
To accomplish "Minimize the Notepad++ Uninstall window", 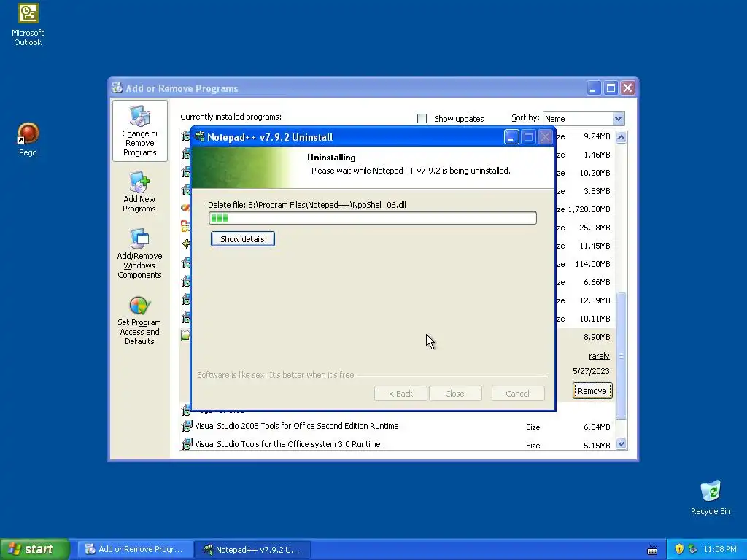I will pyautogui.click(x=511, y=137).
